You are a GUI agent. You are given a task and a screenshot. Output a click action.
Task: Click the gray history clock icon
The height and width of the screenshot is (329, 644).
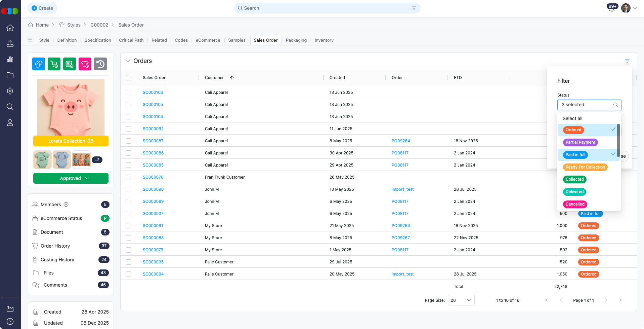click(x=100, y=64)
